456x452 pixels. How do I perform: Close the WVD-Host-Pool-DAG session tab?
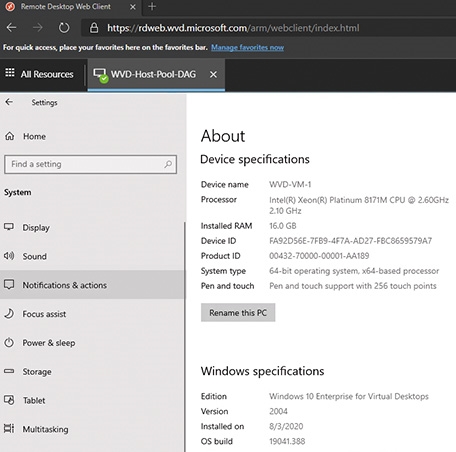click(x=213, y=74)
